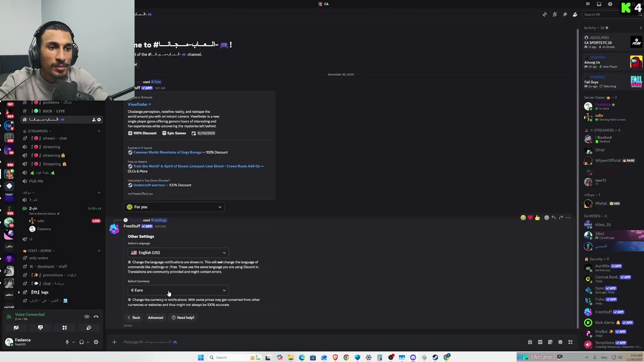Click the taskbar Search box

pos(235,357)
